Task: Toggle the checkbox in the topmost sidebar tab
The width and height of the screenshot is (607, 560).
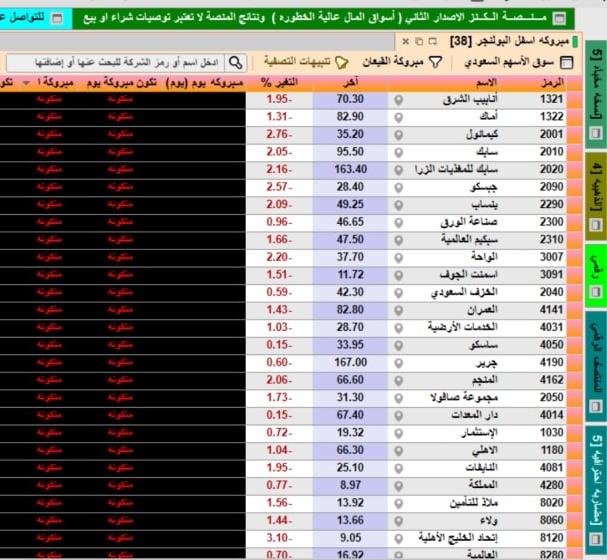Action: (596, 134)
